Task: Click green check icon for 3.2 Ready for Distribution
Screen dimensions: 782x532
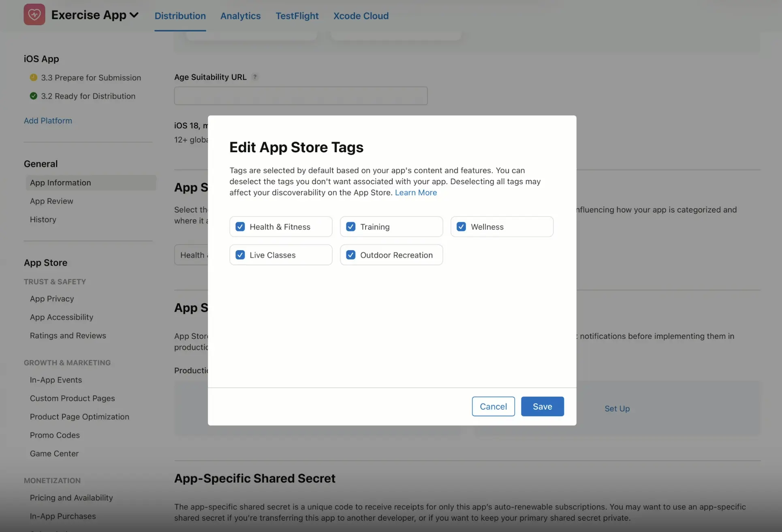Action: point(33,96)
